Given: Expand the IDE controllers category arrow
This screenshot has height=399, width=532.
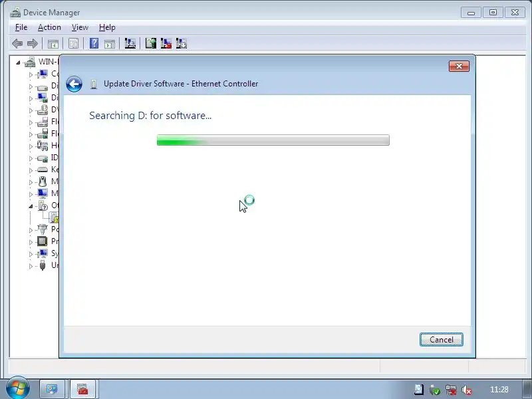Looking at the screenshot, I should click(x=31, y=158).
